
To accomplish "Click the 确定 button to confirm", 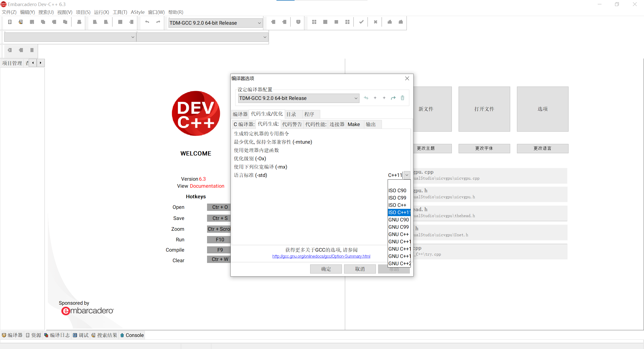I will pyautogui.click(x=326, y=269).
